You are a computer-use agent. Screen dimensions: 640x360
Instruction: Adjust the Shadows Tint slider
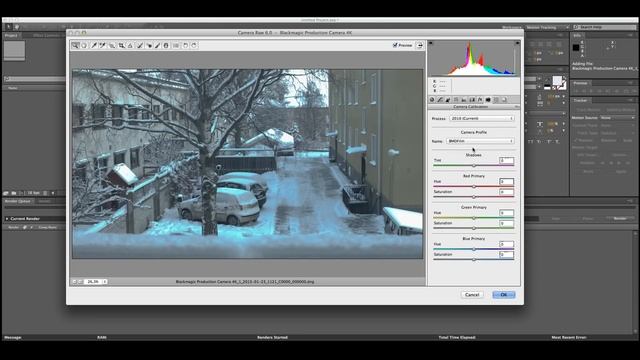(473, 166)
